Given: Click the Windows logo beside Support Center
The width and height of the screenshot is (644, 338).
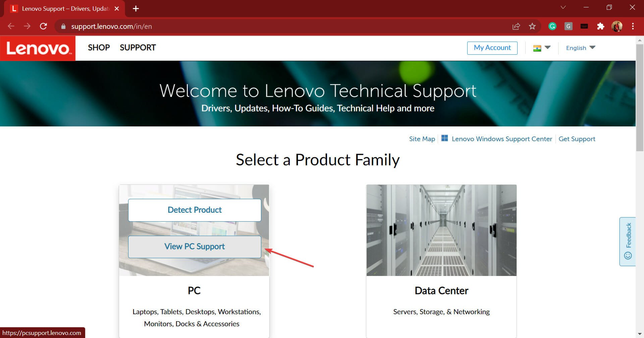Looking at the screenshot, I should tap(444, 138).
